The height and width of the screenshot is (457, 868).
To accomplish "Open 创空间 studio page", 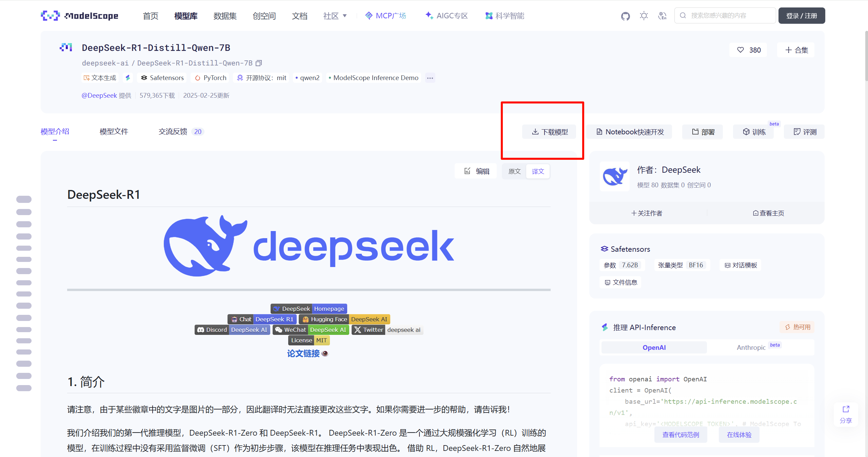I will pyautogui.click(x=264, y=16).
